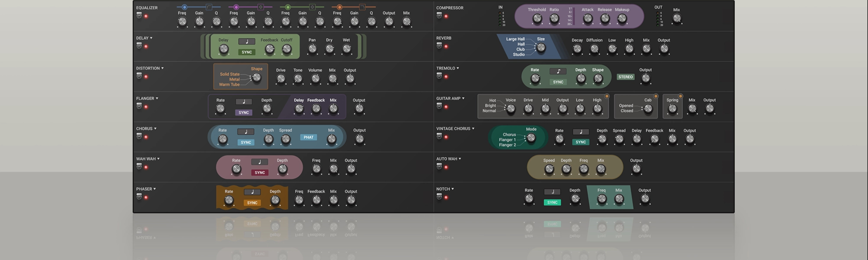Click the high-cut filter shape icon on orange EQ band

click(362, 7)
